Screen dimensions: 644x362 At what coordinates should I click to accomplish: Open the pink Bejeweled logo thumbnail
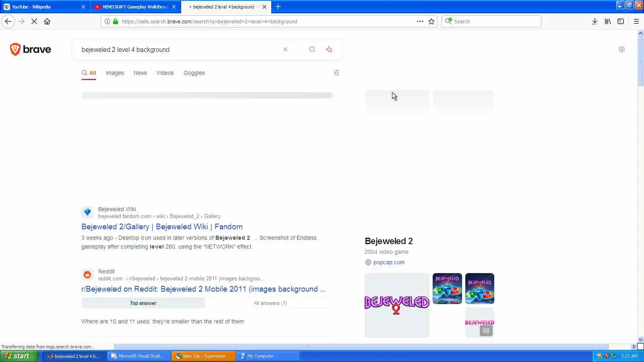coord(480,322)
